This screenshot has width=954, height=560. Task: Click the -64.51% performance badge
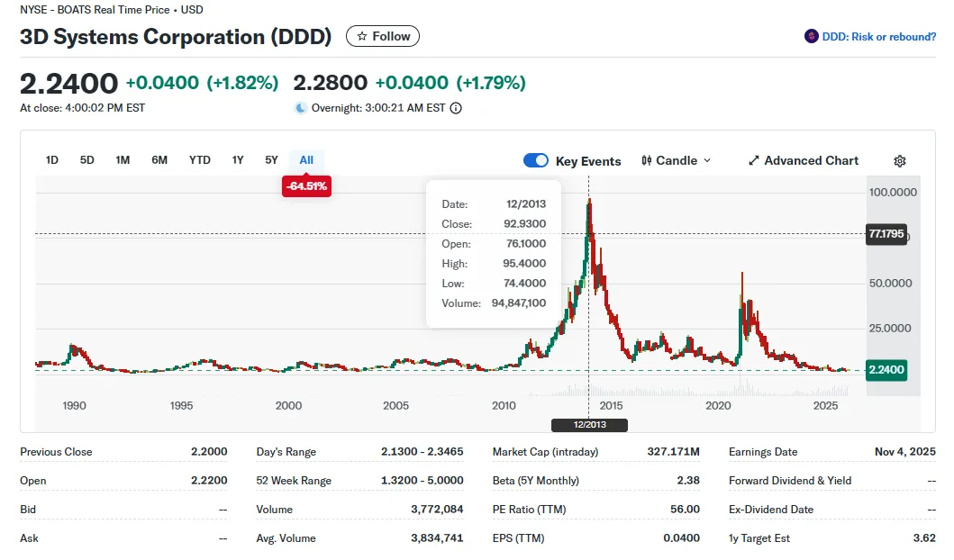click(306, 186)
